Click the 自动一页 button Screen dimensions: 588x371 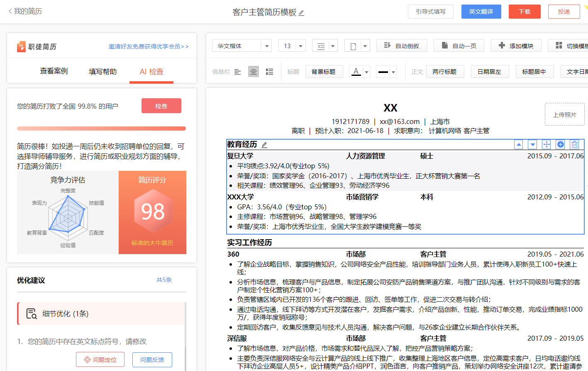pos(459,46)
